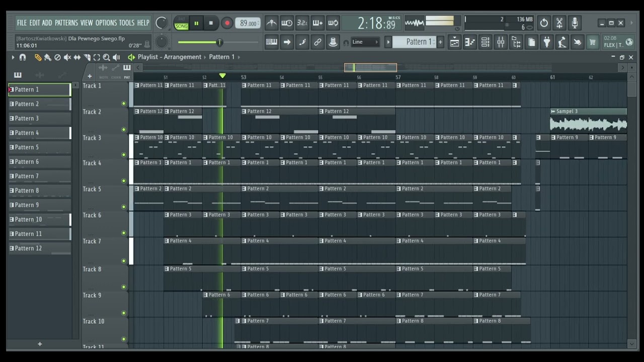Click the master volume knob
The height and width of the screenshot is (362, 644).
tap(162, 23)
